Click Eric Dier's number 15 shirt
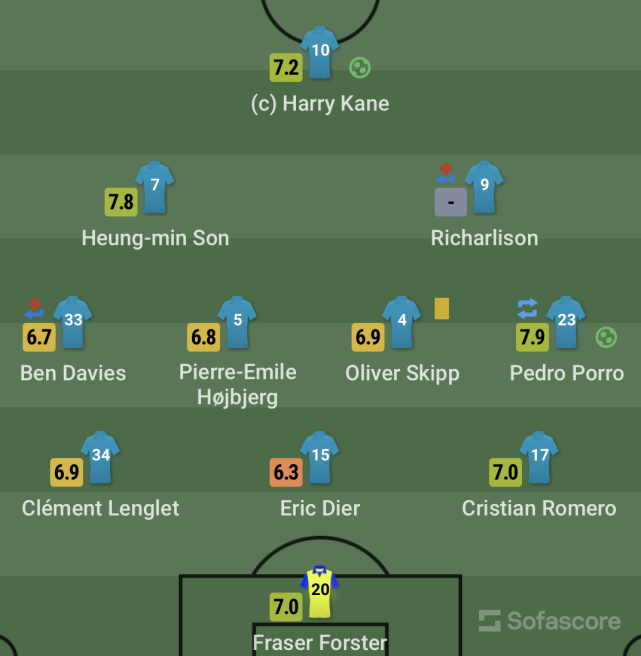Screen dimensions: 641x656 (320, 458)
